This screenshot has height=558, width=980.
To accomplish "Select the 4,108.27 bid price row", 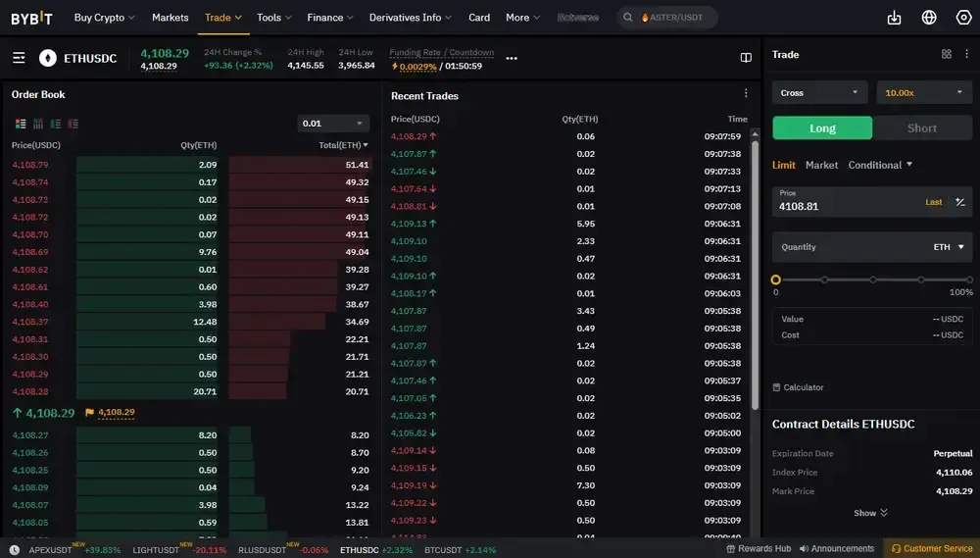I will click(191, 434).
